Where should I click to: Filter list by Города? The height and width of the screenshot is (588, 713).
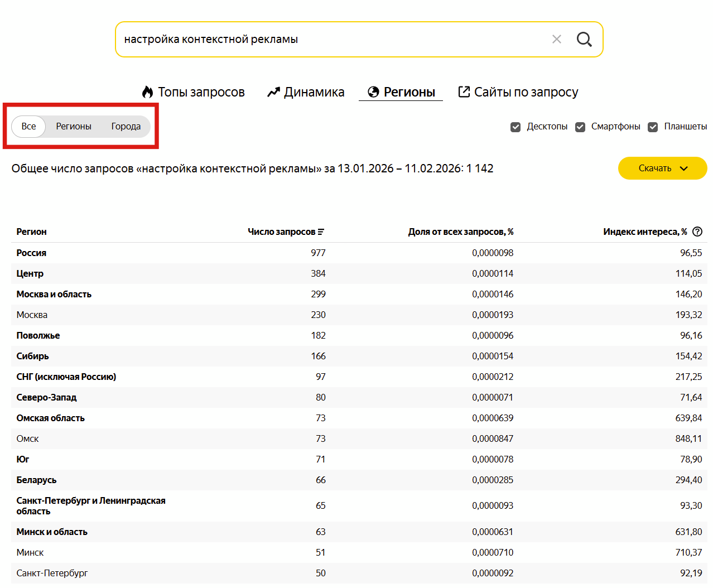coord(126,127)
